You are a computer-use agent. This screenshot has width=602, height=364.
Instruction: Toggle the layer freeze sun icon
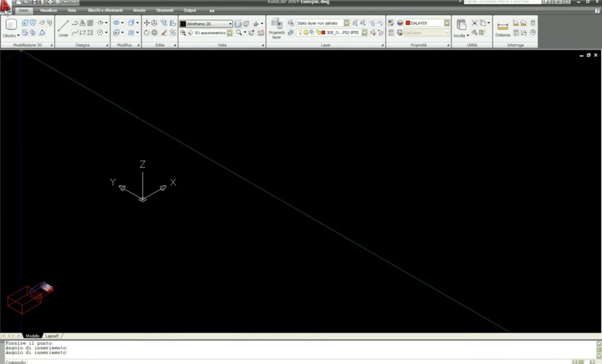click(306, 33)
